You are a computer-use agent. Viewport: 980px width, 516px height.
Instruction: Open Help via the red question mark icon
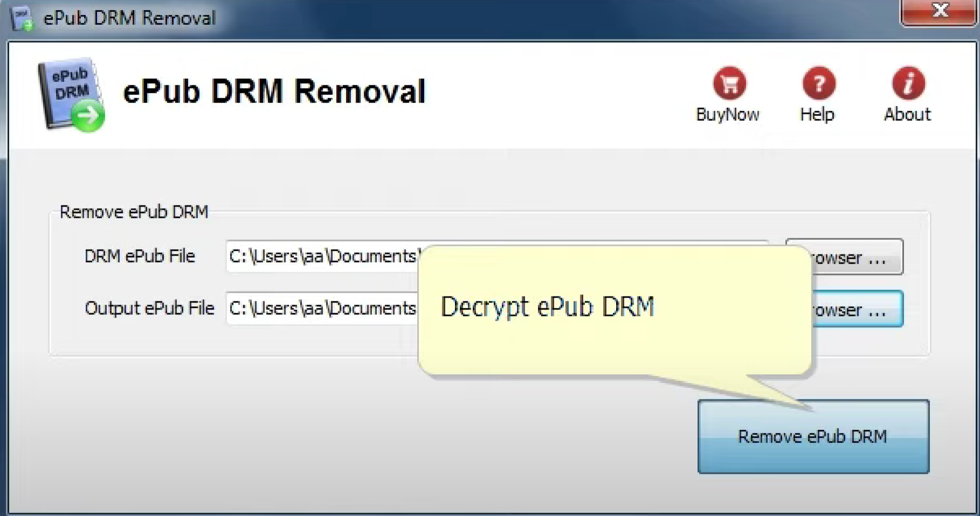(819, 84)
